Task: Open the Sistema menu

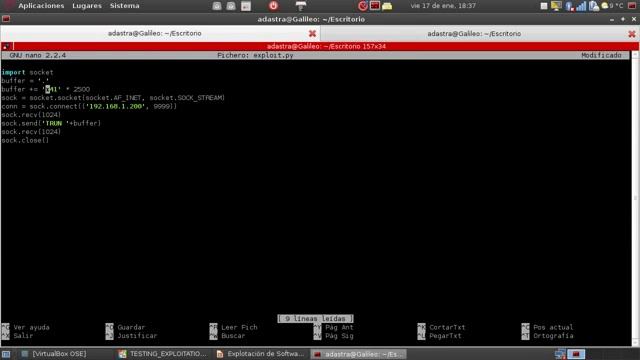Action: pyautogui.click(x=124, y=6)
